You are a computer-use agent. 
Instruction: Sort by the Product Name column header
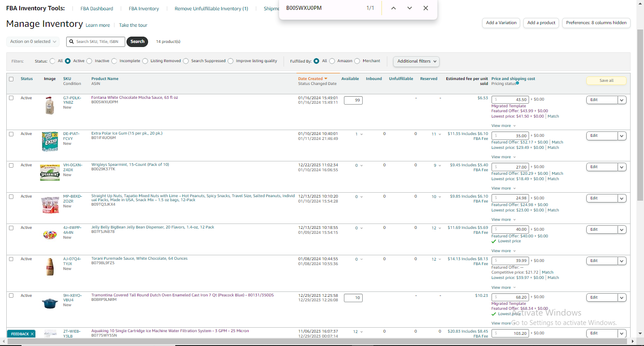click(105, 79)
